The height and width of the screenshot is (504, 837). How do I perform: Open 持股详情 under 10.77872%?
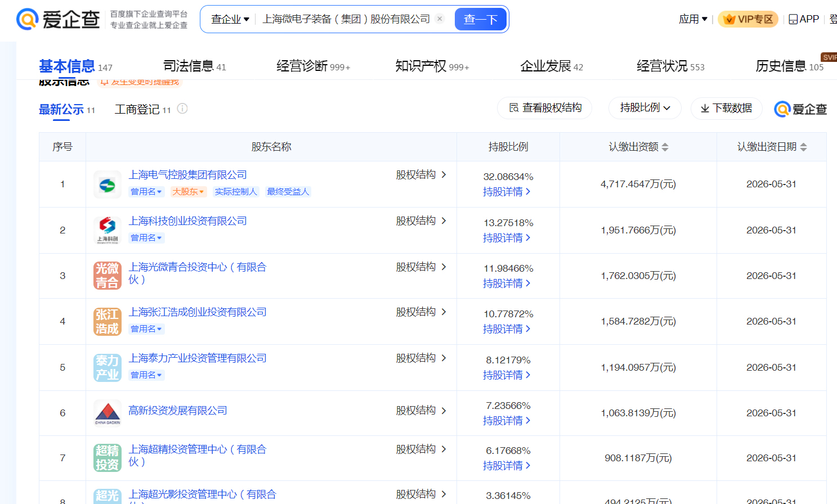(x=507, y=329)
